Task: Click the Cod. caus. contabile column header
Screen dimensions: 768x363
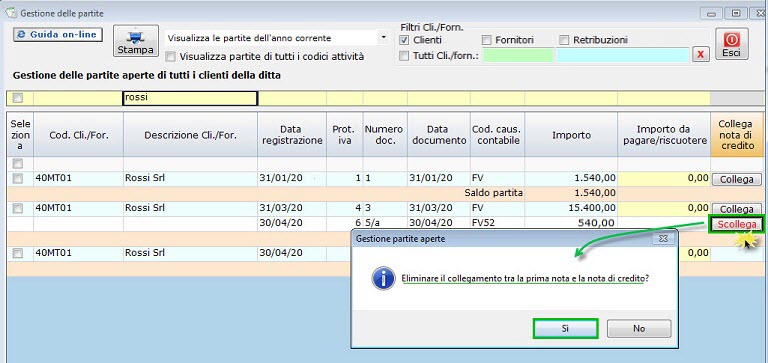Action: point(497,135)
